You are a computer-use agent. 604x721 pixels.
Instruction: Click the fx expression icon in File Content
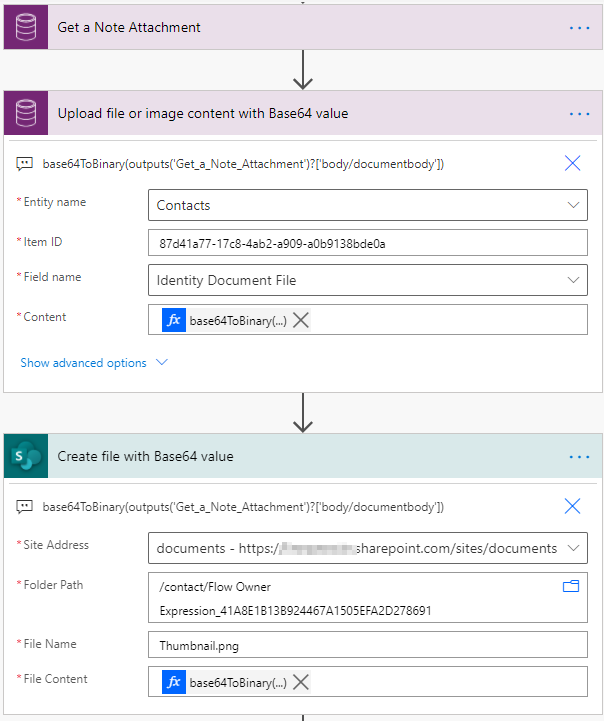[173, 682]
